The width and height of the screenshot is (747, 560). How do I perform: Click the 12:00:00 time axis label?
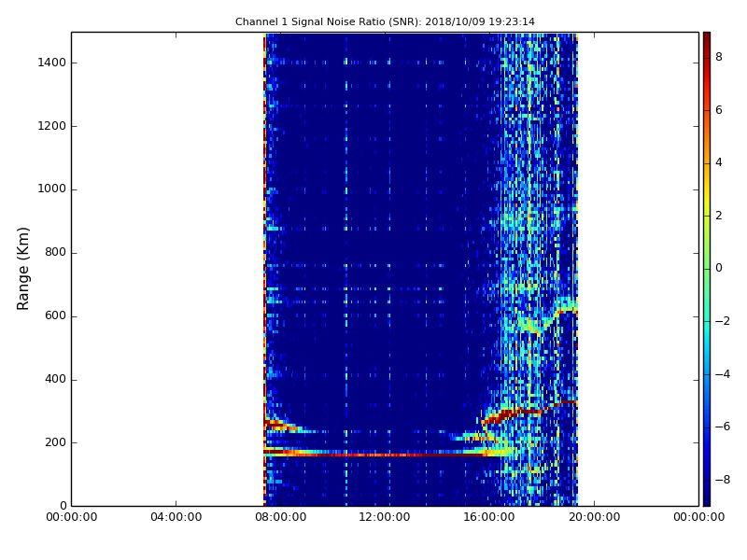385,517
